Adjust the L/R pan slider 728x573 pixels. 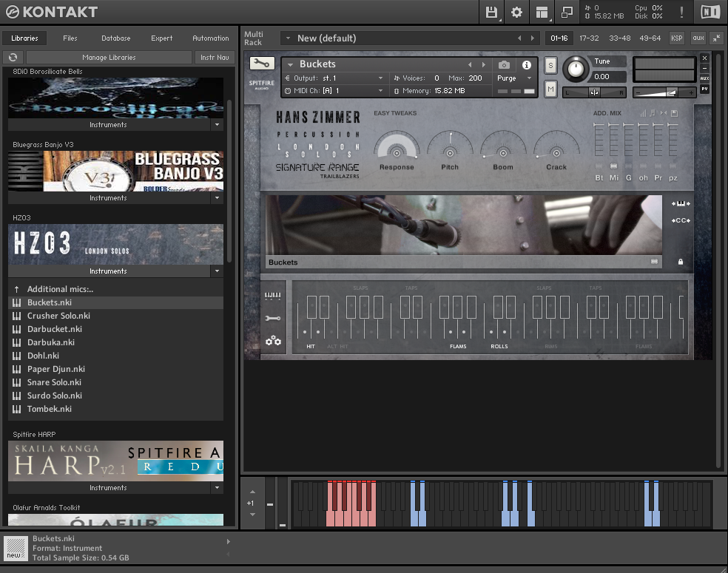(594, 93)
